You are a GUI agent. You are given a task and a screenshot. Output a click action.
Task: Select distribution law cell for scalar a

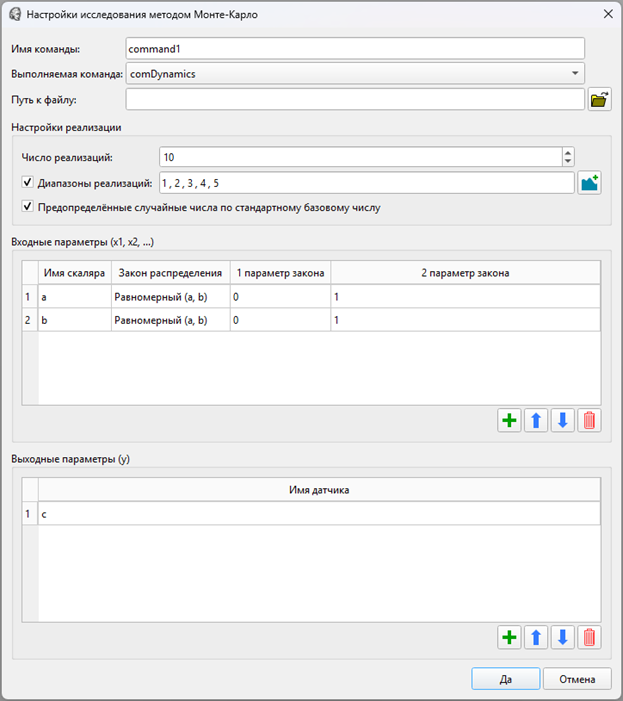click(170, 297)
